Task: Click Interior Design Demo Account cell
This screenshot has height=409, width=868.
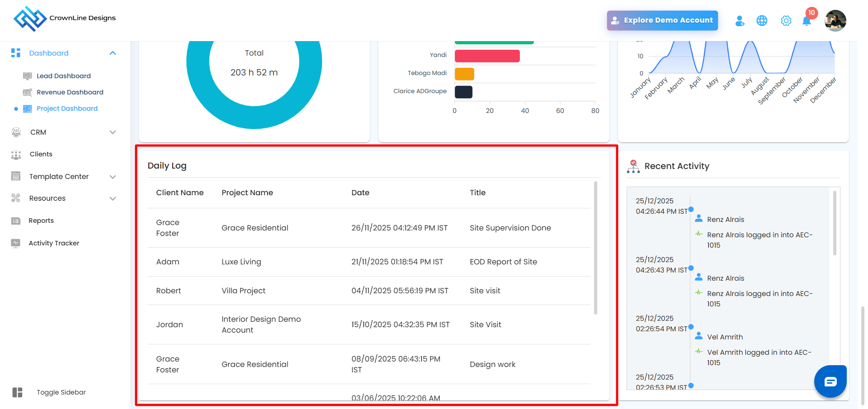Action: coord(261,324)
